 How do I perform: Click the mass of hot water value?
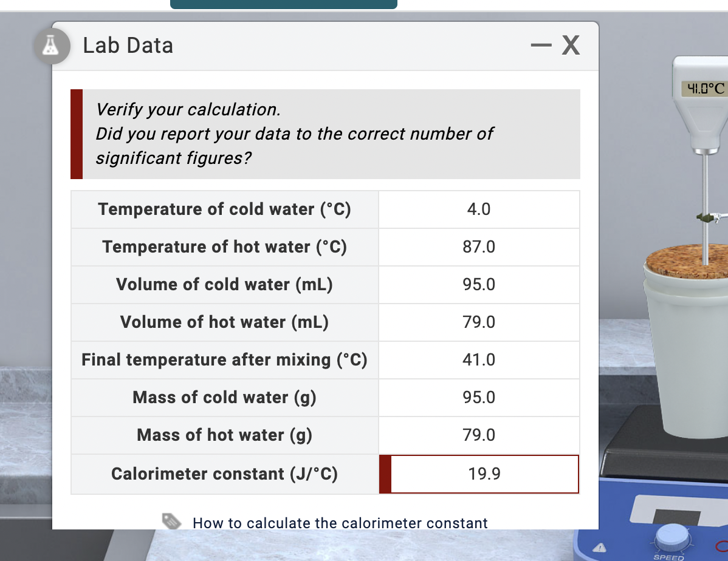tap(479, 435)
